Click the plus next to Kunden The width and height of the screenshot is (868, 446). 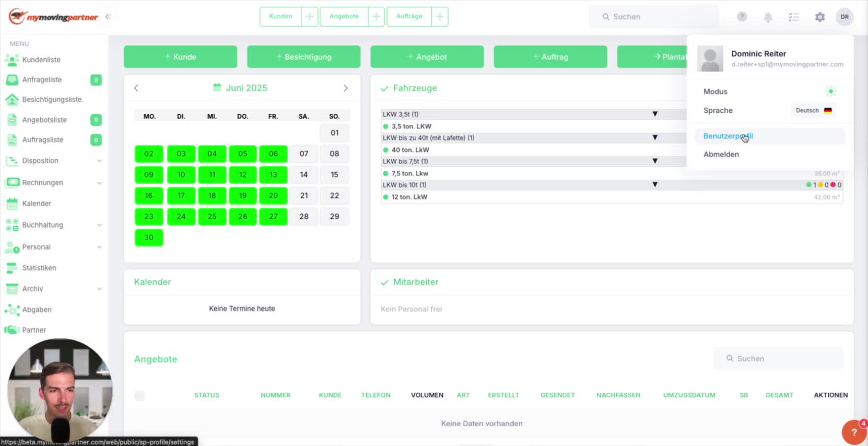tap(310, 17)
